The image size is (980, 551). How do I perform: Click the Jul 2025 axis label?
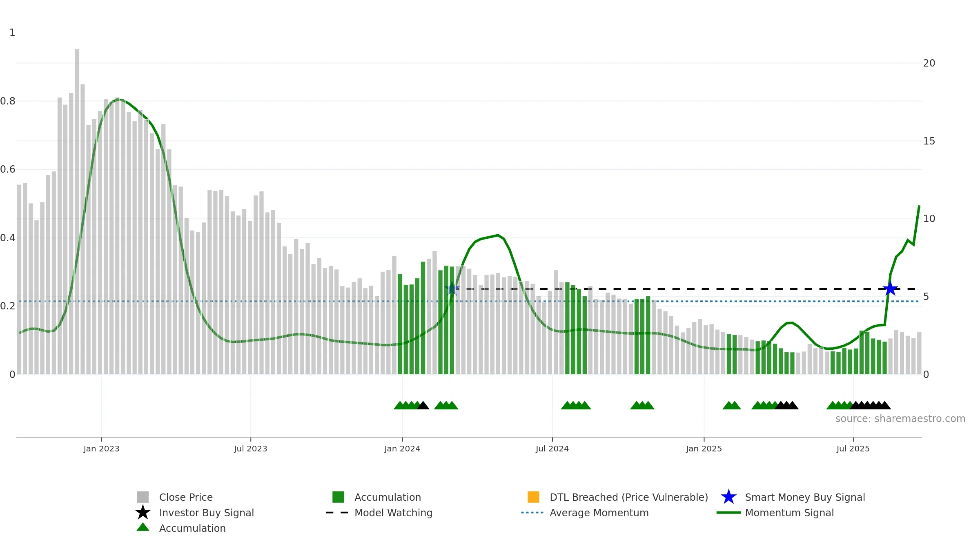pyautogui.click(x=853, y=449)
